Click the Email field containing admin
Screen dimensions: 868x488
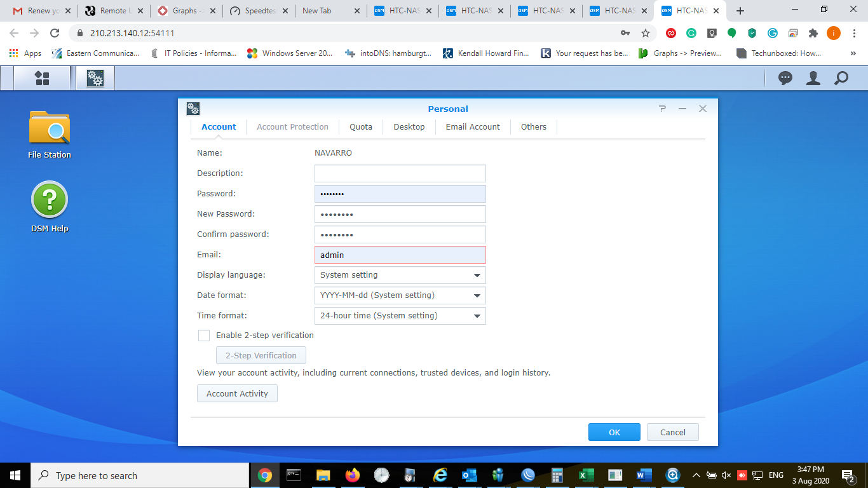click(400, 255)
